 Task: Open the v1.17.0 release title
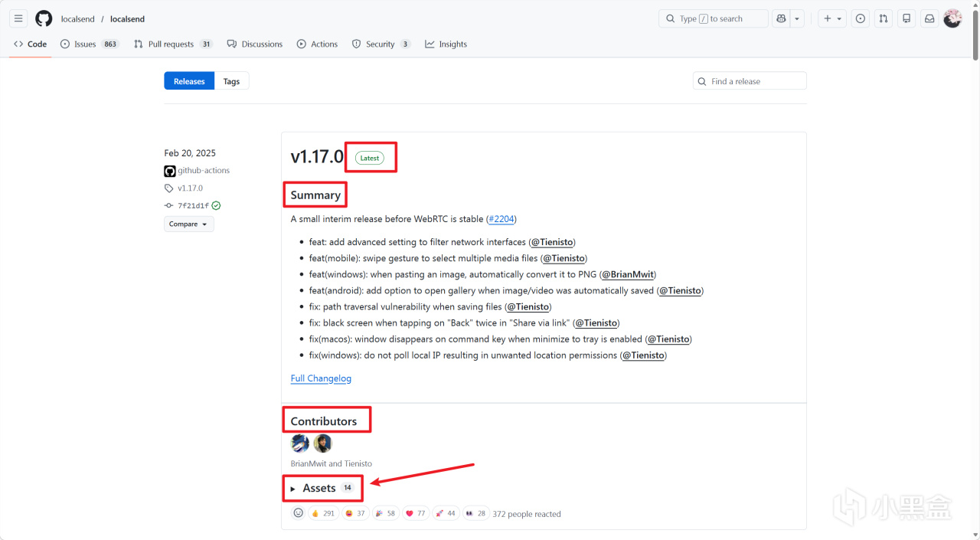[317, 157]
